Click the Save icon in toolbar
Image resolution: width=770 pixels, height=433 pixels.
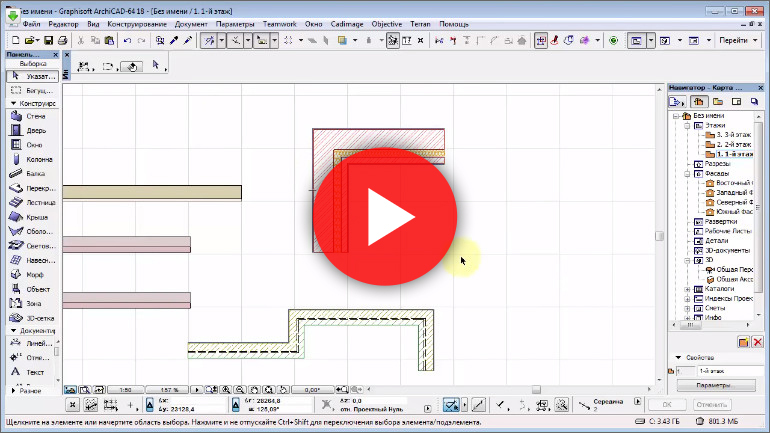coord(48,40)
